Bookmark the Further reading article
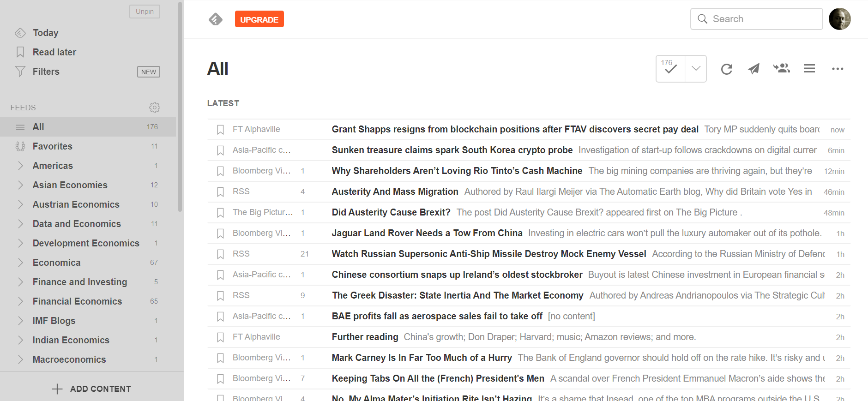The width and height of the screenshot is (868, 401). click(221, 337)
